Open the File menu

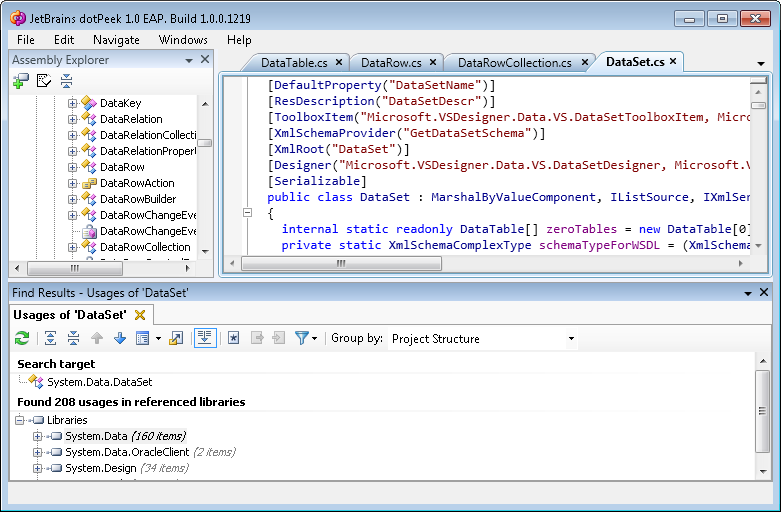point(25,40)
